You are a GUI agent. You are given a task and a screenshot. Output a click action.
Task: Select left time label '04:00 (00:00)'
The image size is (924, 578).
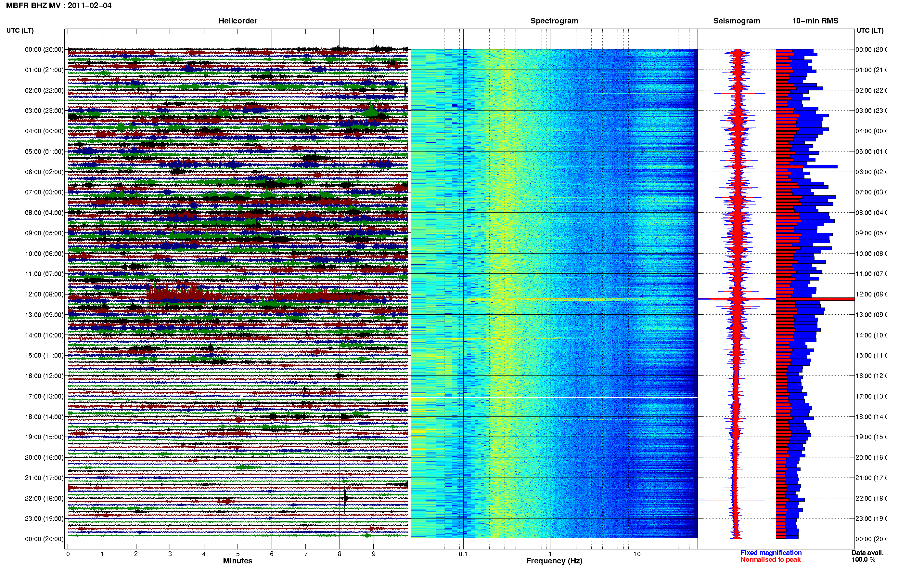(44, 131)
